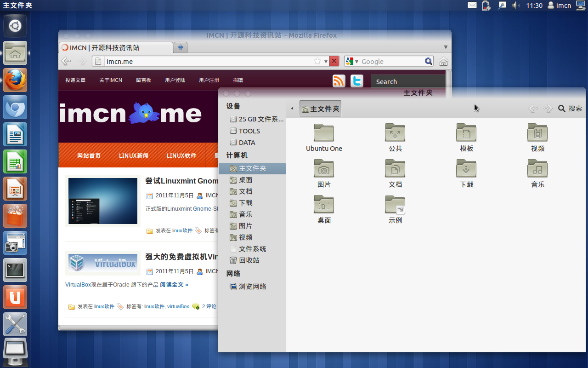Open URL bar history dropdown
The width and height of the screenshot is (588, 368).
pyautogui.click(x=326, y=61)
